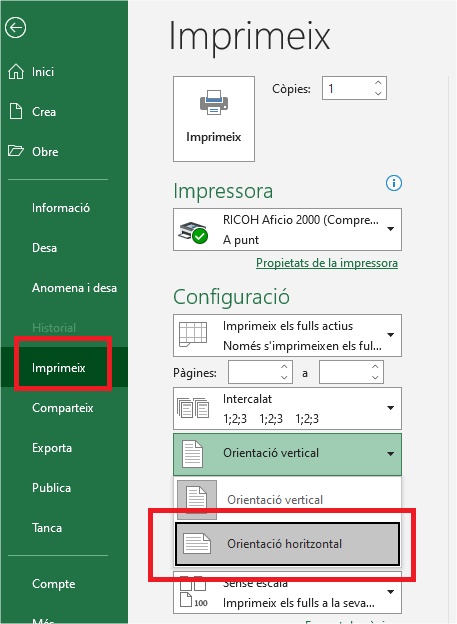The height and width of the screenshot is (624, 457).
Task: Click the RICOH printer status icon
Action: coord(193,232)
